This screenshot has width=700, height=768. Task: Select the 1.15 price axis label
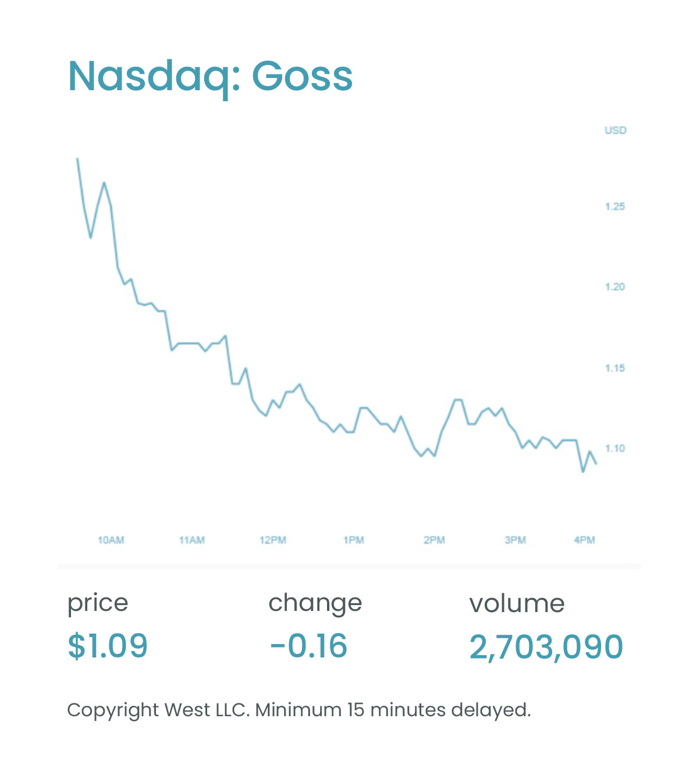[x=614, y=368]
